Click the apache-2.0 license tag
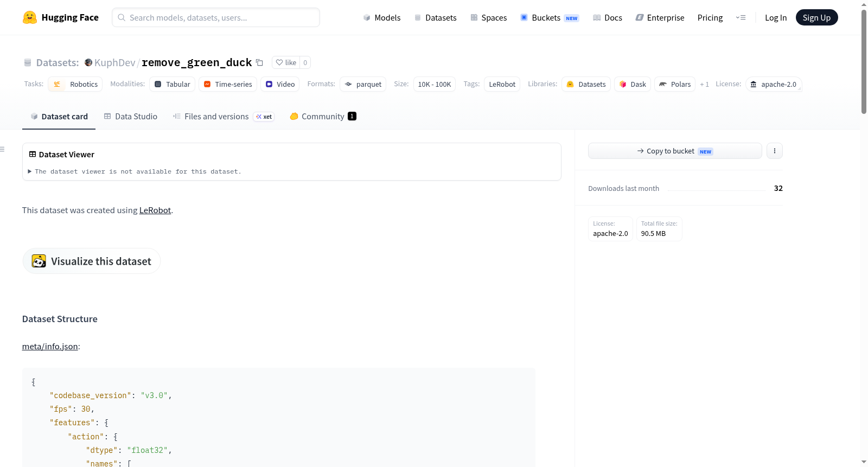Viewport: 868px width, 467px height. coord(774,84)
